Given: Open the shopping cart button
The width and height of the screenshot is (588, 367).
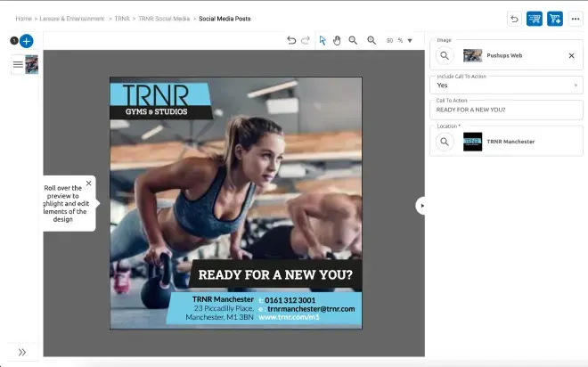Looking at the screenshot, I should (x=535, y=19).
